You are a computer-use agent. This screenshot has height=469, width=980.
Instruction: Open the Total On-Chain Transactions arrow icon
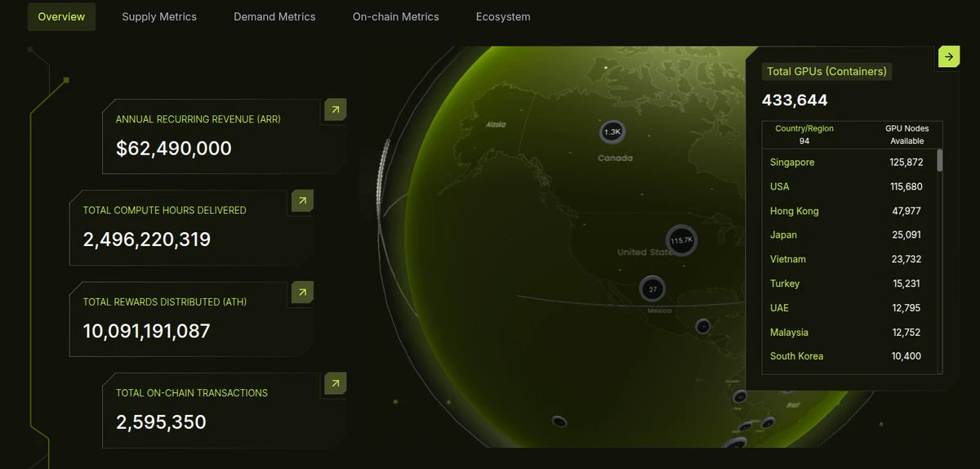(336, 383)
